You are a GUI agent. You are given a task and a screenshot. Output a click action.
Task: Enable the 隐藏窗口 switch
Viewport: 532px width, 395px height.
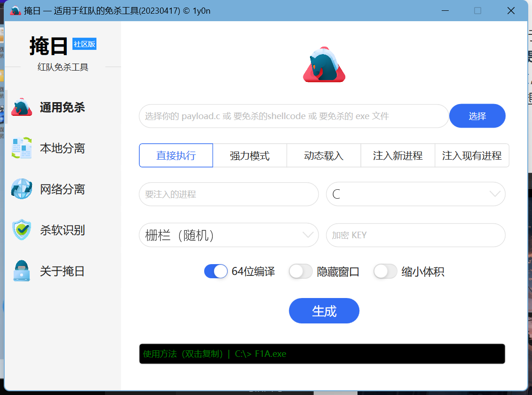pos(301,271)
